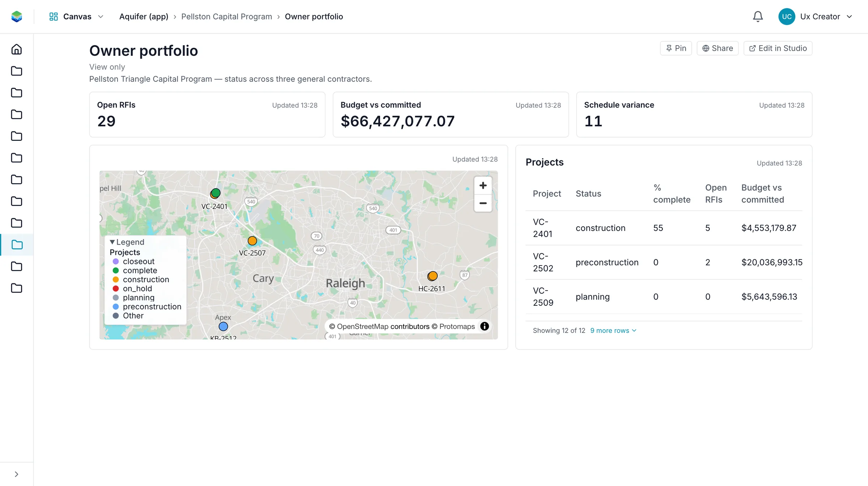Click the Raleigh label on map
This screenshot has width=868, height=486.
(x=345, y=283)
